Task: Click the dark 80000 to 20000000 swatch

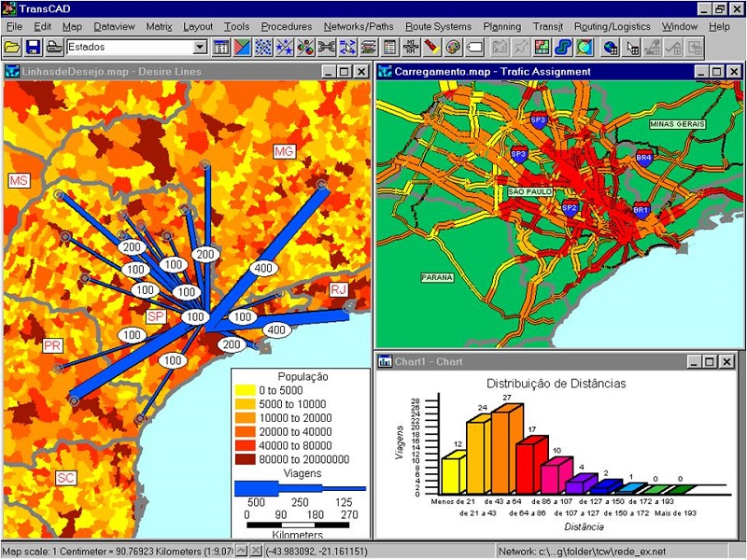Action: (x=245, y=459)
